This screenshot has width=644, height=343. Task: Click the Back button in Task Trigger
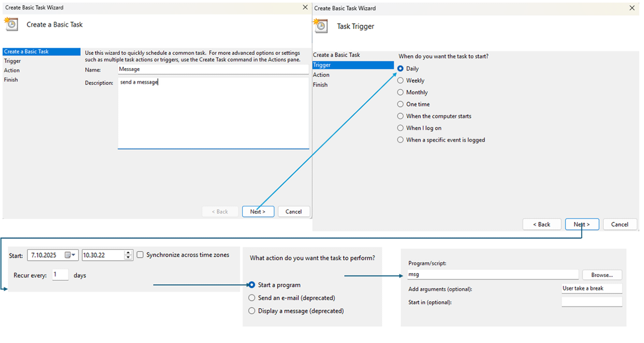[542, 225]
